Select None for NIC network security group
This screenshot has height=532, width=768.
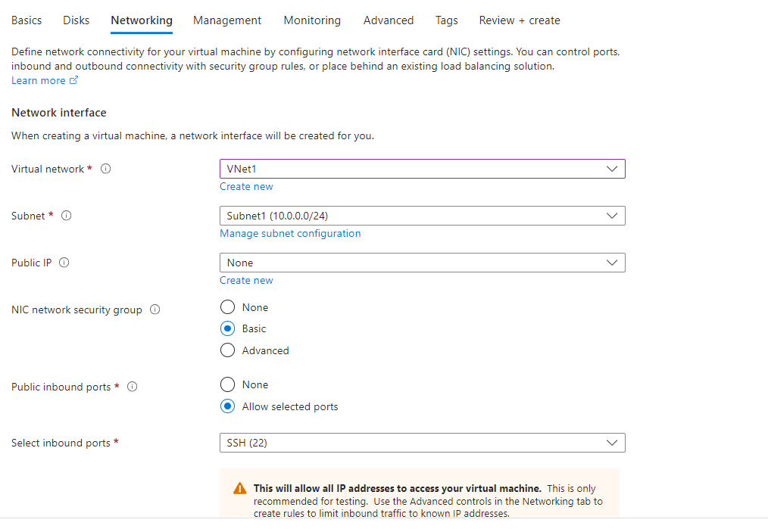pyautogui.click(x=228, y=307)
